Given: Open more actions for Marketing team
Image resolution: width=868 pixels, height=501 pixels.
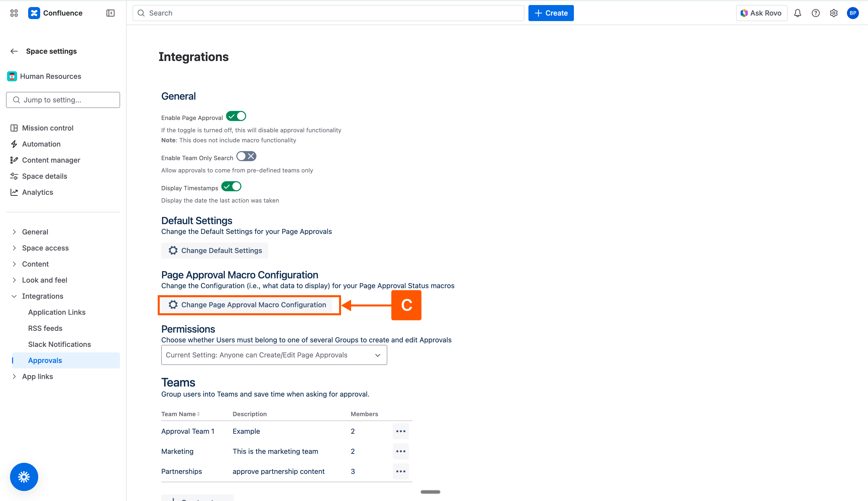Looking at the screenshot, I should (400, 451).
